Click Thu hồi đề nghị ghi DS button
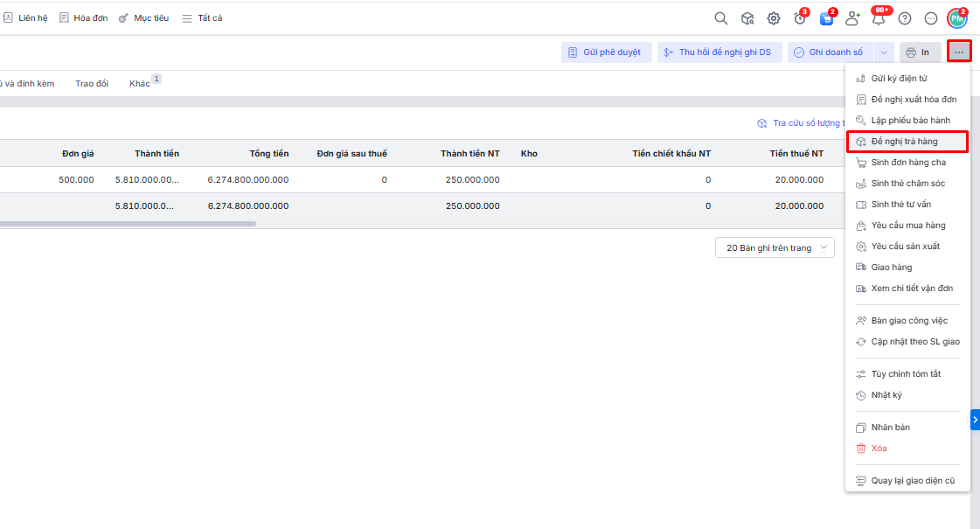The image size is (980, 529). tap(719, 52)
